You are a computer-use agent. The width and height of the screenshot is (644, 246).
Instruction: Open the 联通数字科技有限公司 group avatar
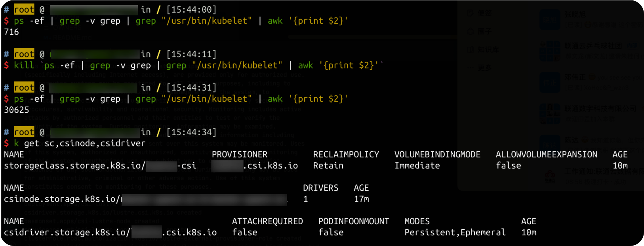[550, 114]
